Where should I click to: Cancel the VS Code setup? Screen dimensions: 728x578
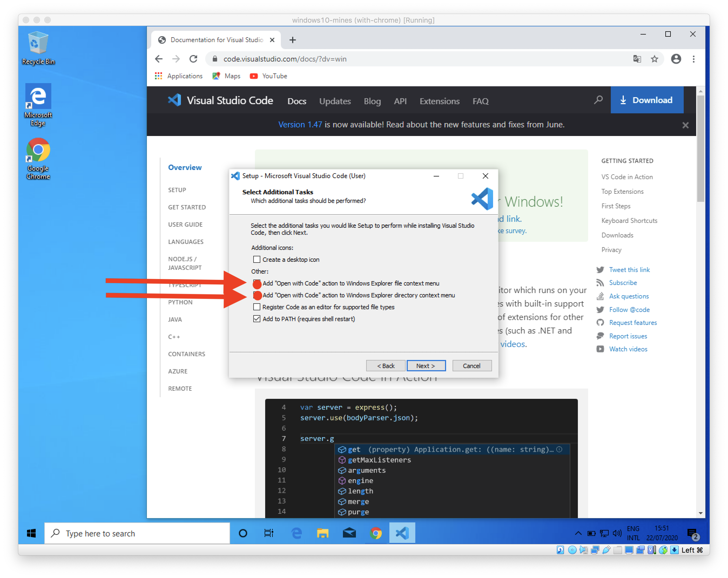click(472, 366)
